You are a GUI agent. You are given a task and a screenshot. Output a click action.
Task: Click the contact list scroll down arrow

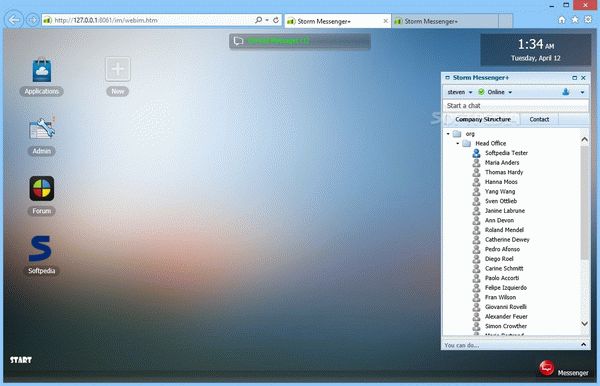tap(584, 324)
